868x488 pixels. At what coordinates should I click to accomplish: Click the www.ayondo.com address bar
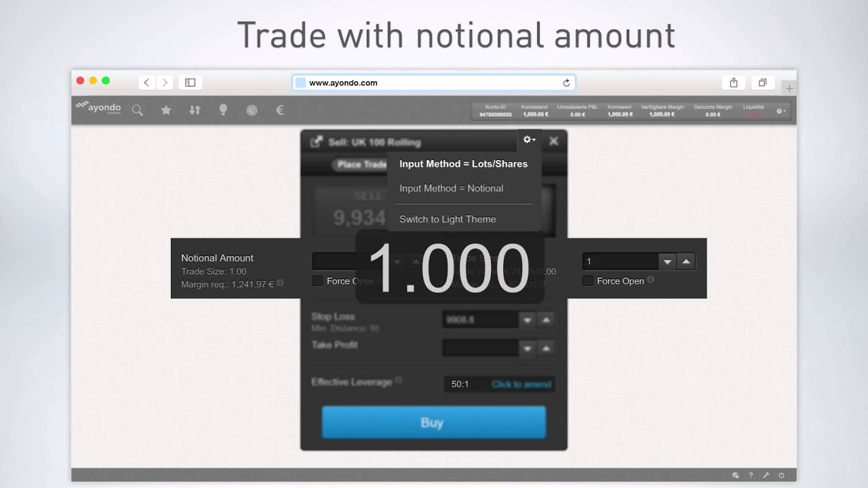[x=434, y=83]
